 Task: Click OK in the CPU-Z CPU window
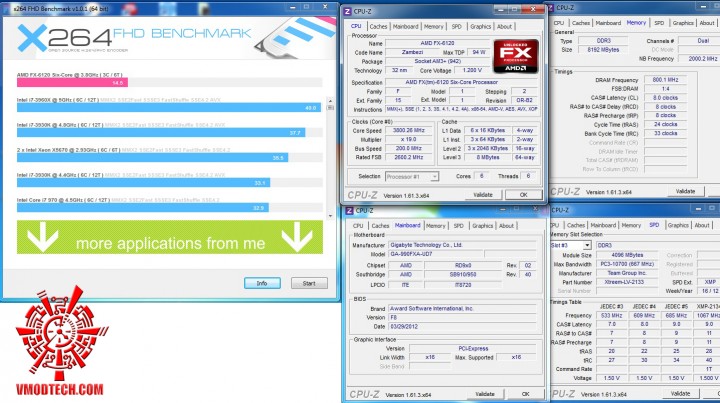523,195
